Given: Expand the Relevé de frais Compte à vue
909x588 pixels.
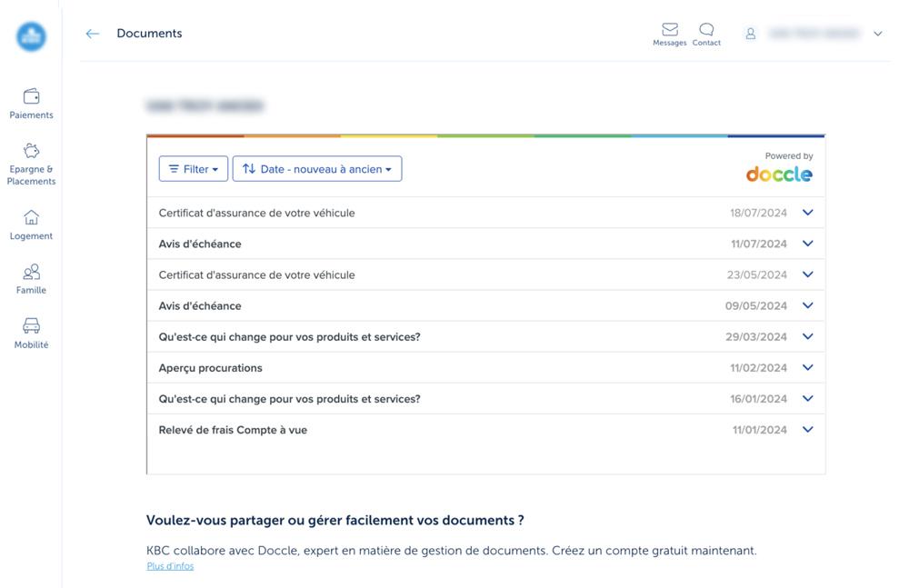Looking at the screenshot, I should (x=807, y=429).
